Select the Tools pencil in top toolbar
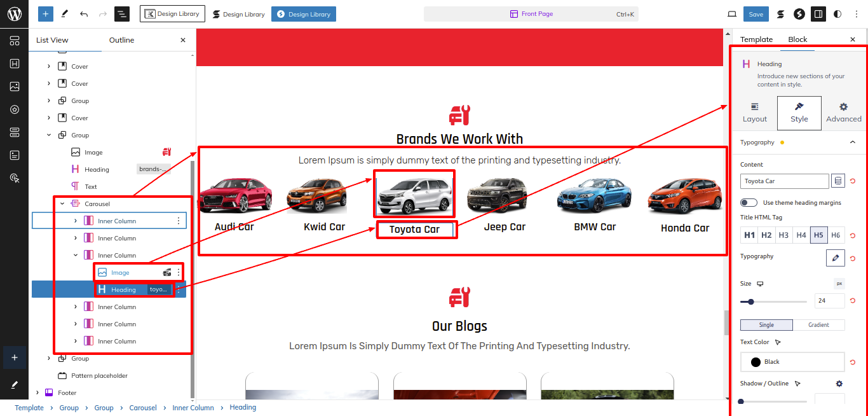The height and width of the screenshot is (416, 868). coord(65,14)
